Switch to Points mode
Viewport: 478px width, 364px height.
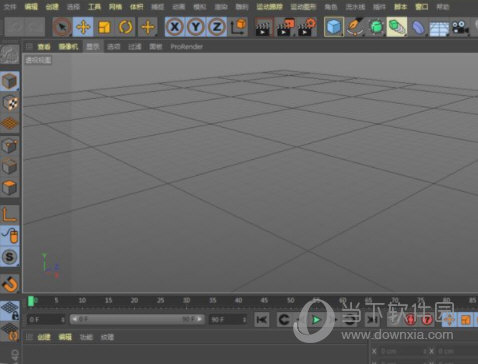(x=9, y=146)
